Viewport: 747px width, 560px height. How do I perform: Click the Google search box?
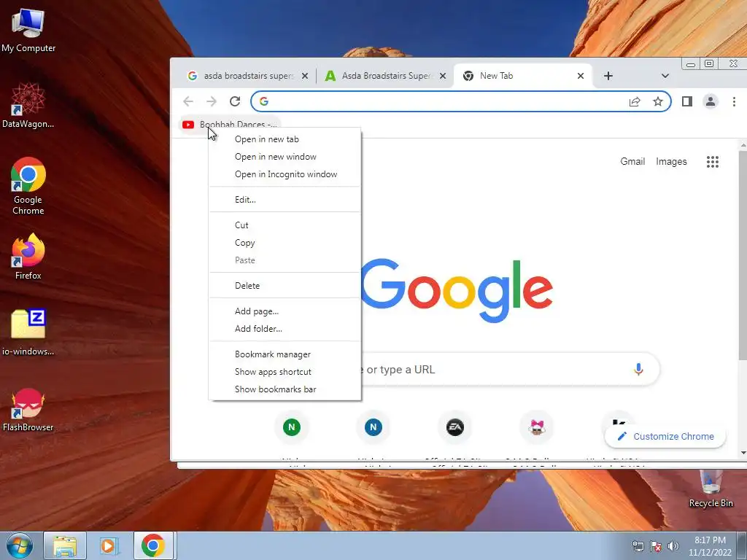click(x=510, y=369)
